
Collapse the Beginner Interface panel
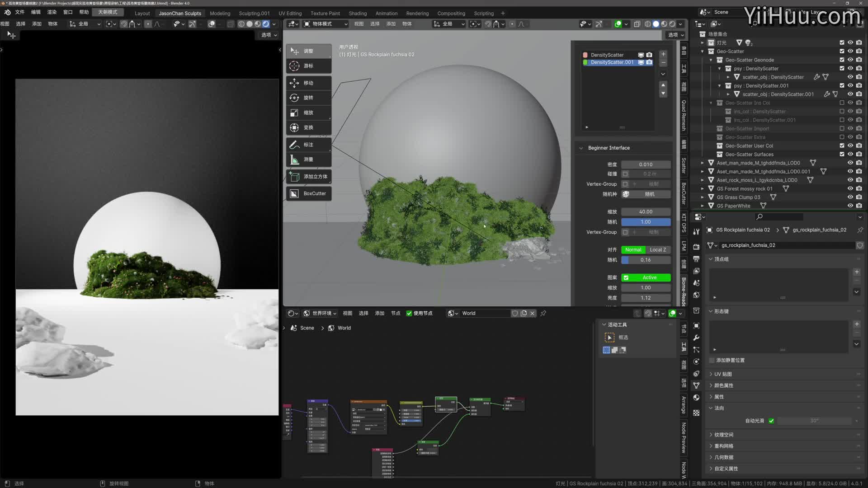point(581,148)
